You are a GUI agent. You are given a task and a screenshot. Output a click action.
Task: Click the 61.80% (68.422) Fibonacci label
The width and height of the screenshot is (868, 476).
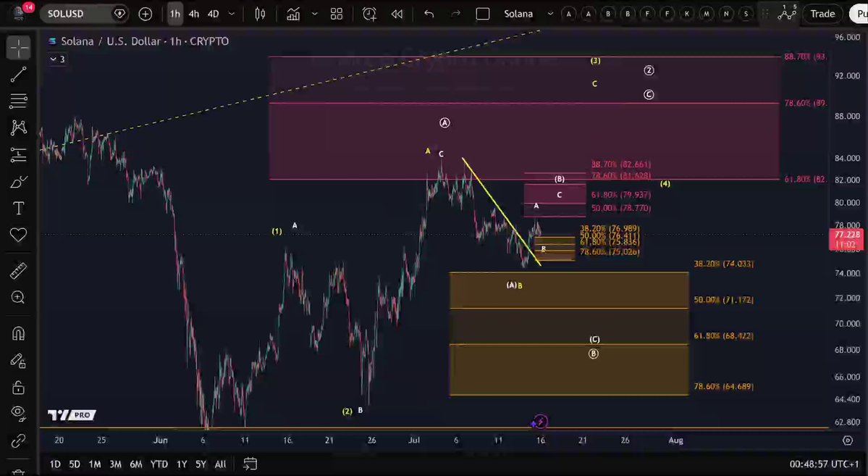click(723, 335)
